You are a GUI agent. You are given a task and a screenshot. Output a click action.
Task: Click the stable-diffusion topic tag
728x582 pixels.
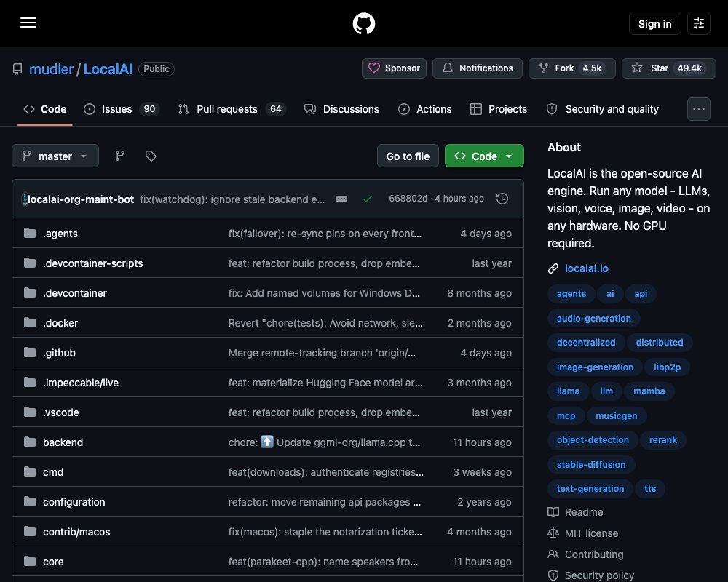pyautogui.click(x=591, y=464)
